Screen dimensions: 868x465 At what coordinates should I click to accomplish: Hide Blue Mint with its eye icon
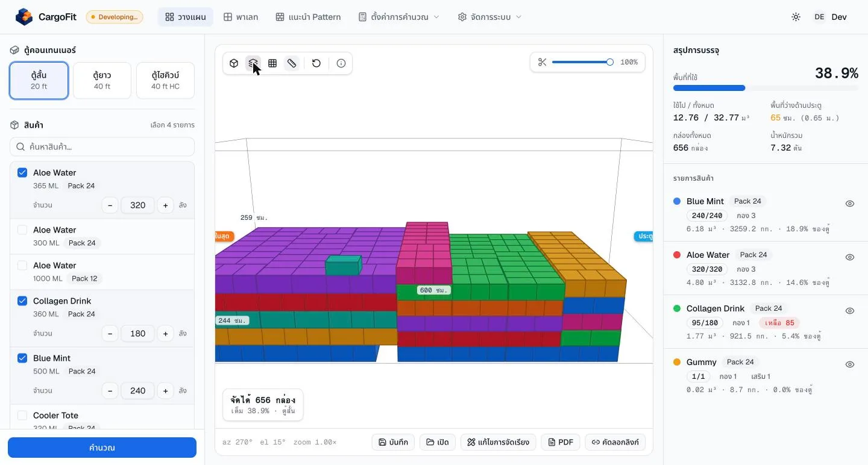click(850, 204)
